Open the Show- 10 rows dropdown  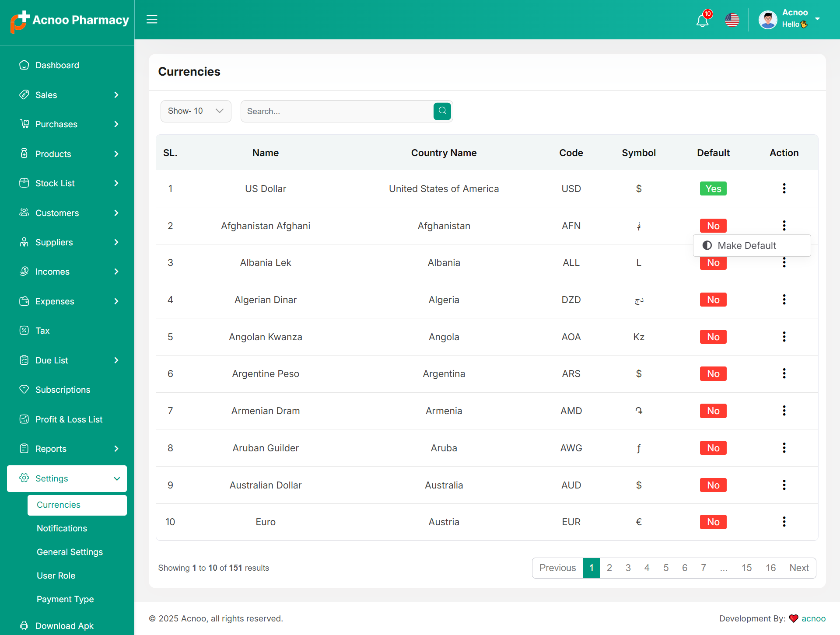(196, 111)
